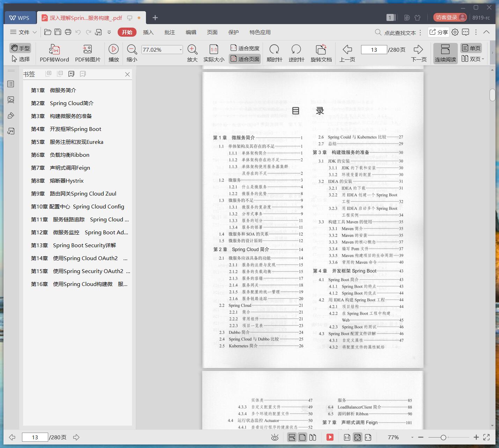Screen dimensions: 499x448
Task: Expand quick access toolbar dropdown arrow
Action: (109, 32)
